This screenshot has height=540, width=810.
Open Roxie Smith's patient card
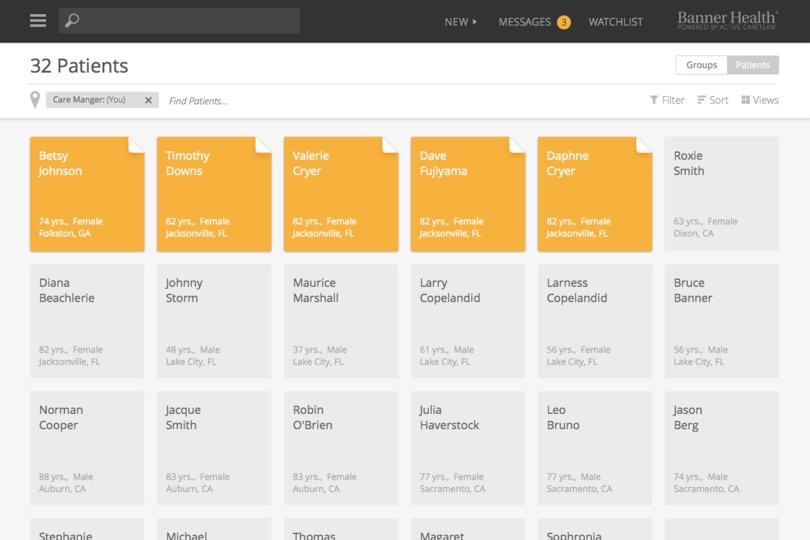tap(721, 194)
